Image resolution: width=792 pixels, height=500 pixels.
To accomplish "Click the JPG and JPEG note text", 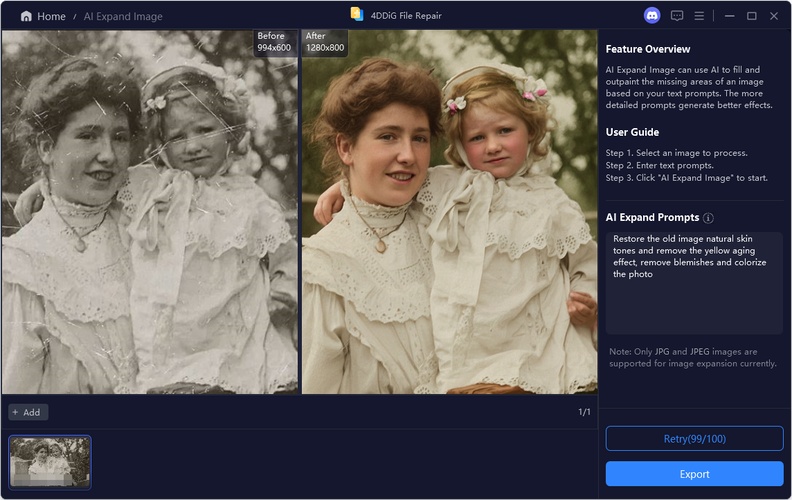I will coord(692,358).
